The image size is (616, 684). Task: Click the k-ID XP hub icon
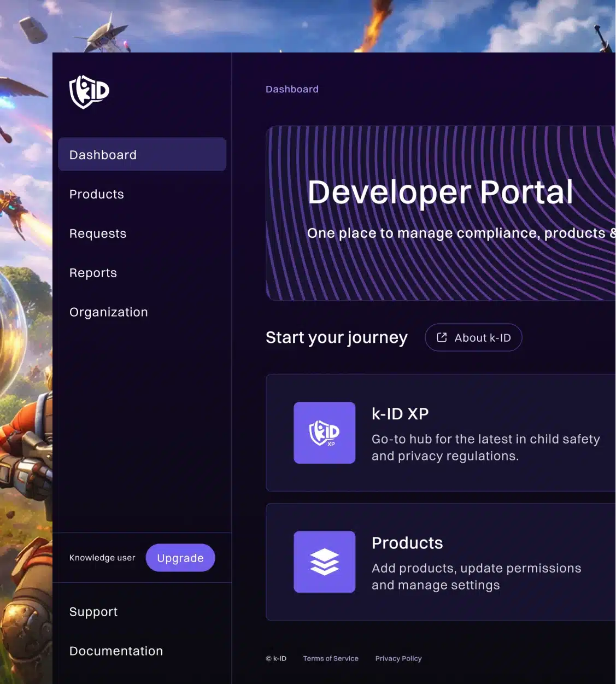[324, 432]
